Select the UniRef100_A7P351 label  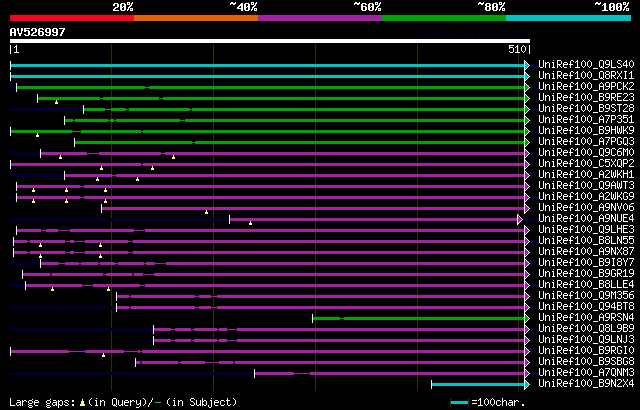coord(586,120)
